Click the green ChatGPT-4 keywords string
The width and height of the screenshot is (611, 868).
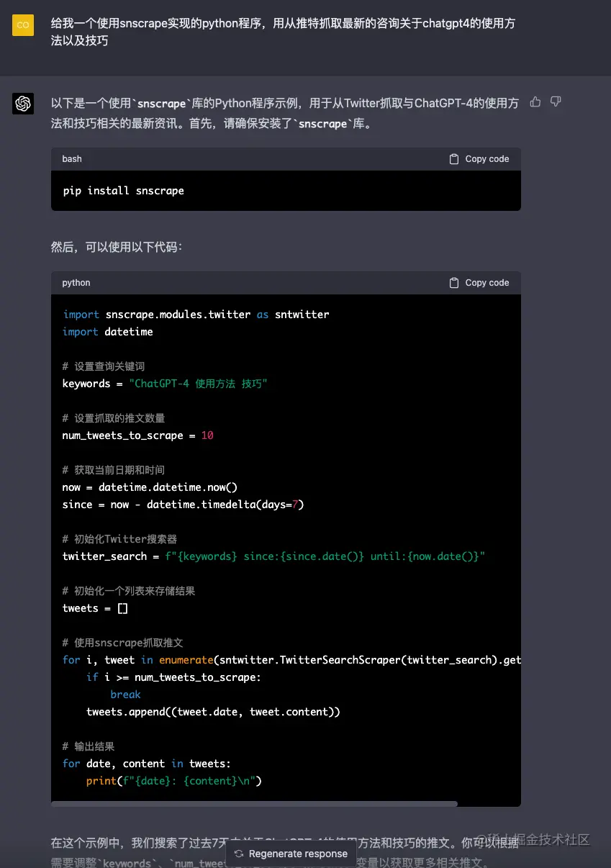coord(198,384)
